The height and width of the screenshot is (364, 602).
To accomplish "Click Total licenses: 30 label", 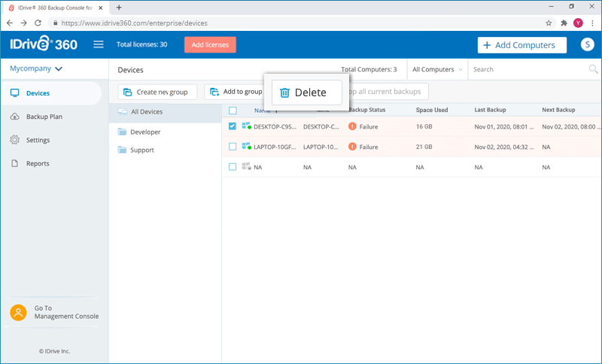I will [x=141, y=44].
